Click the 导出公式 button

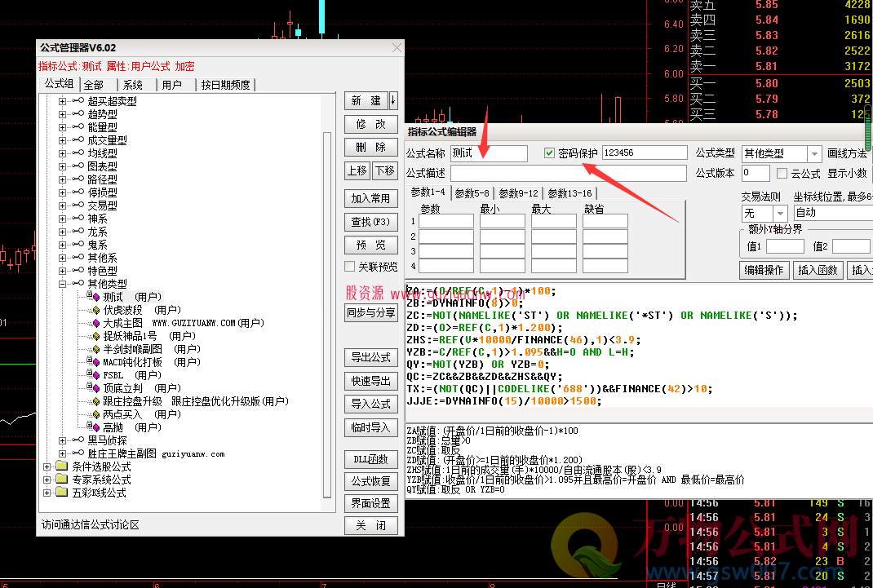pyautogui.click(x=371, y=357)
